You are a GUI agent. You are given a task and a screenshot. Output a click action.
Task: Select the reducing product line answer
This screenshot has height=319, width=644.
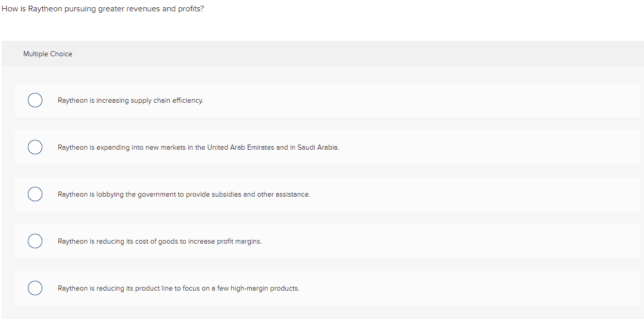pyautogui.click(x=35, y=288)
